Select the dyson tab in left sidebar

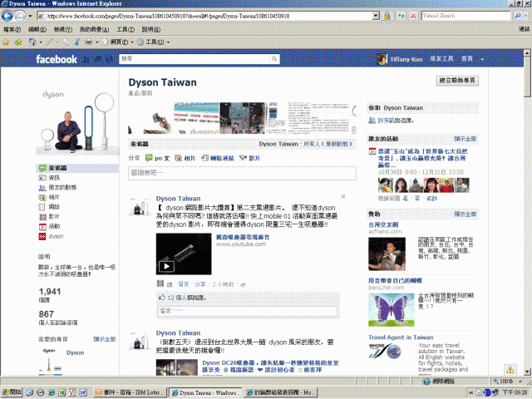56,236
